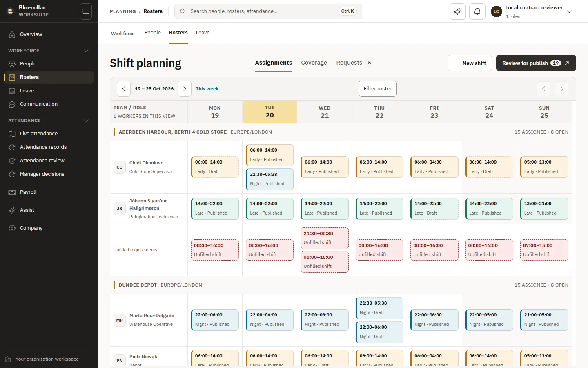Select Rosters in sidebar
The image size is (588, 368).
[49, 77]
